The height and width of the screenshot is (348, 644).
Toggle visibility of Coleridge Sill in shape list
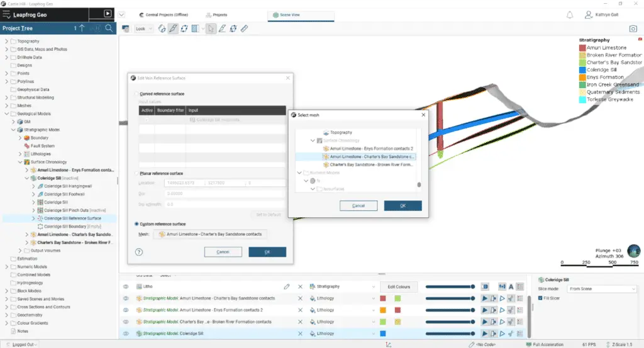coord(126,334)
